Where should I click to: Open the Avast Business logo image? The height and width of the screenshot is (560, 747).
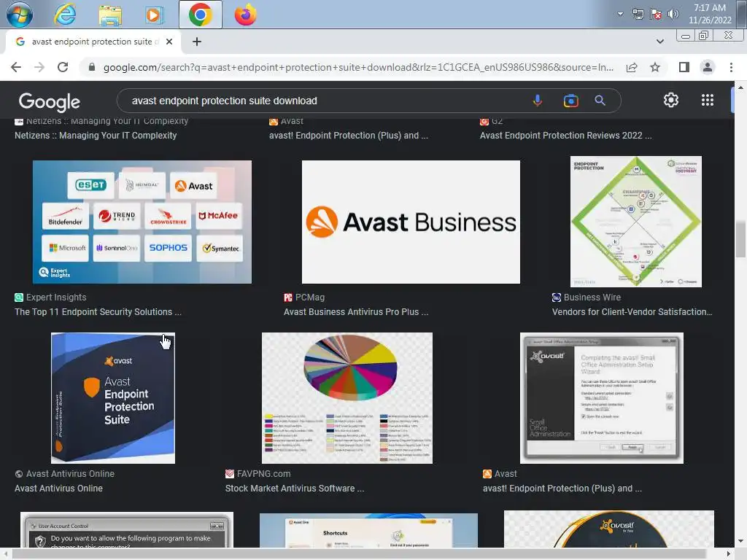tap(411, 222)
